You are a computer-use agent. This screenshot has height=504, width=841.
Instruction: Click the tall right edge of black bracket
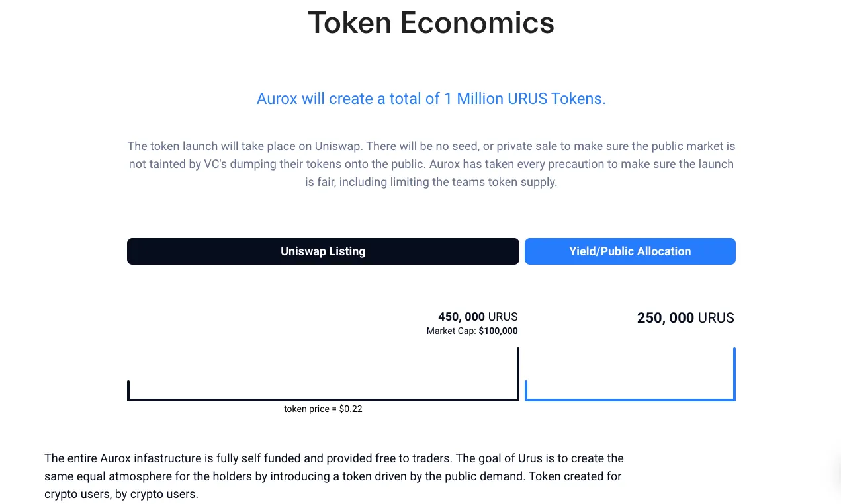(x=518, y=374)
